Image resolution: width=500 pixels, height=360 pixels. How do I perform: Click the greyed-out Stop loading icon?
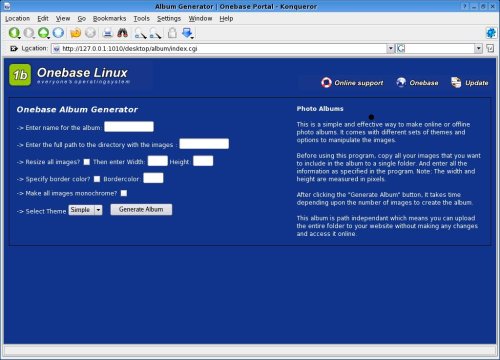tap(90, 33)
